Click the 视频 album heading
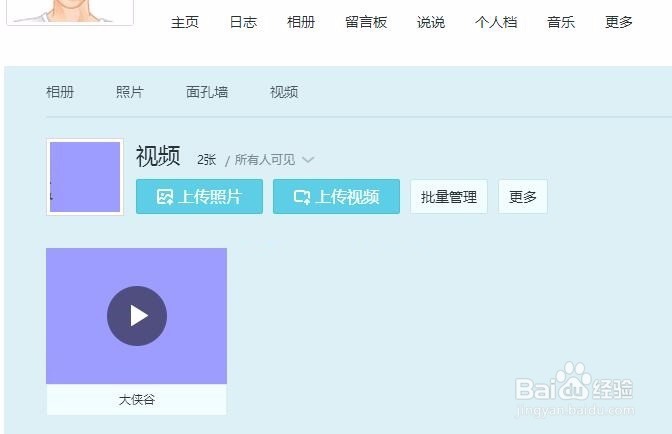 [158, 156]
